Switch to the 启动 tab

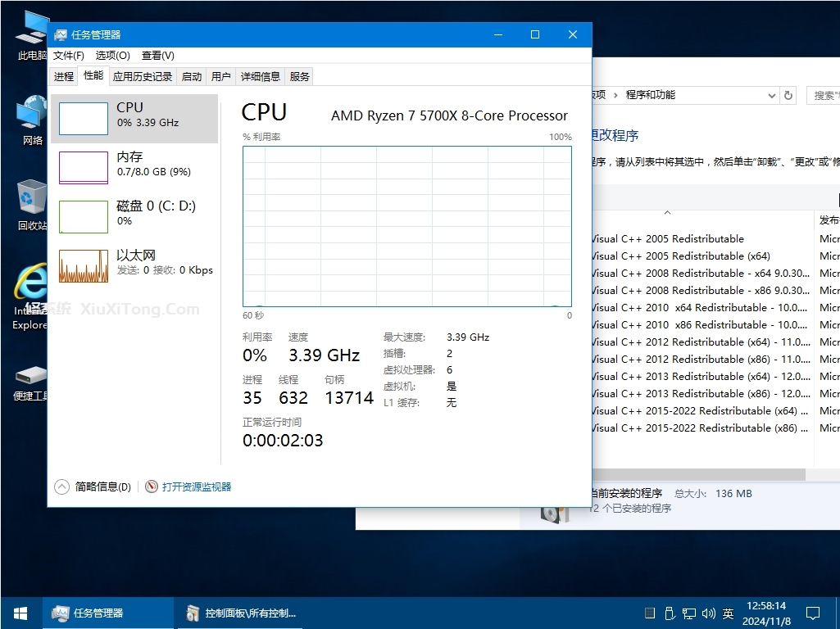click(x=191, y=76)
